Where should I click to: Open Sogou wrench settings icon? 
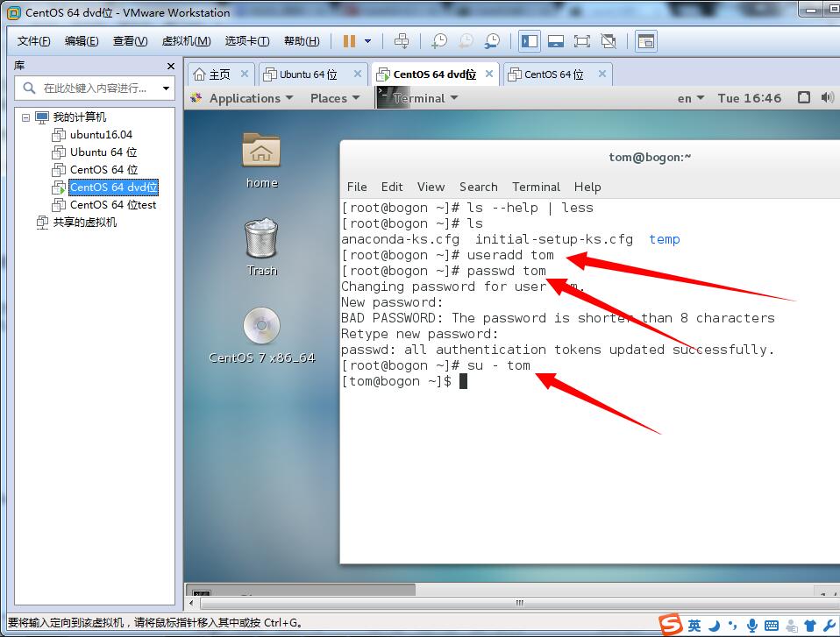tap(829, 626)
